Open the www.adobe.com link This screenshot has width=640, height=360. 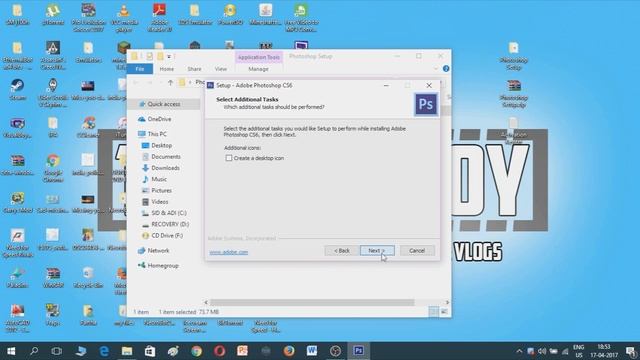229,252
